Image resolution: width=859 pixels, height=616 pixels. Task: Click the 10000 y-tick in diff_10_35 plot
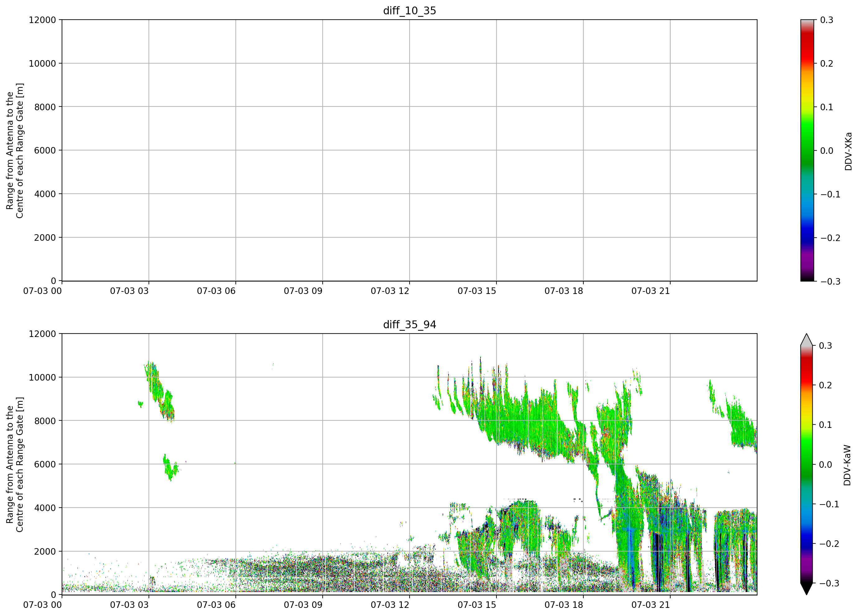pos(42,63)
